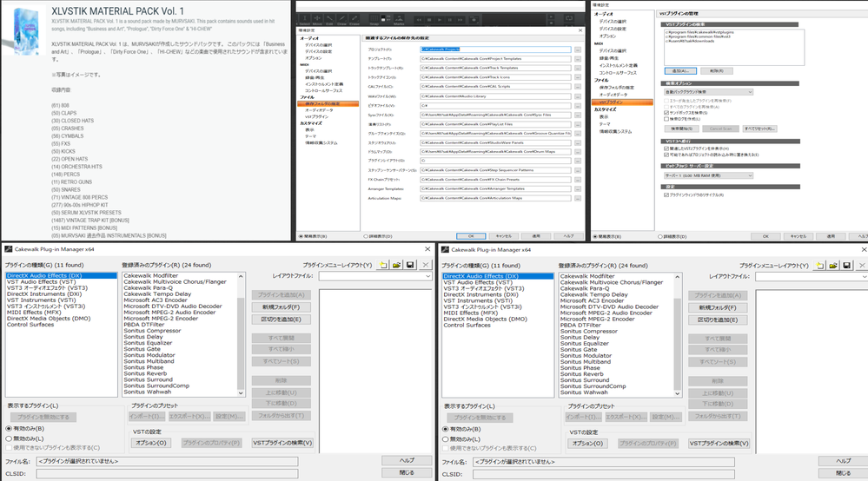
Task: Click オプション(O) button in right Plug-in Manager
Action: [x=586, y=443]
